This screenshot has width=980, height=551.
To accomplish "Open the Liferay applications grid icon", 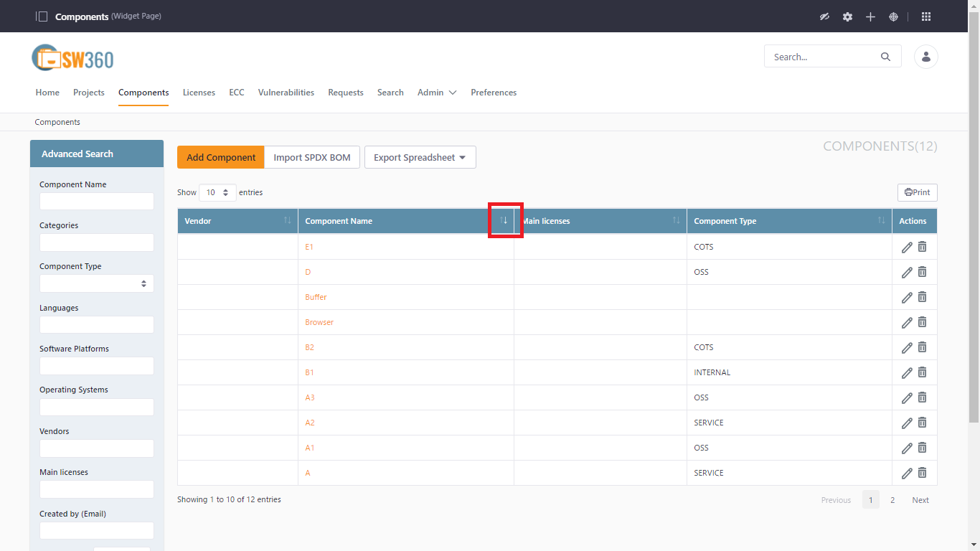I will (926, 16).
